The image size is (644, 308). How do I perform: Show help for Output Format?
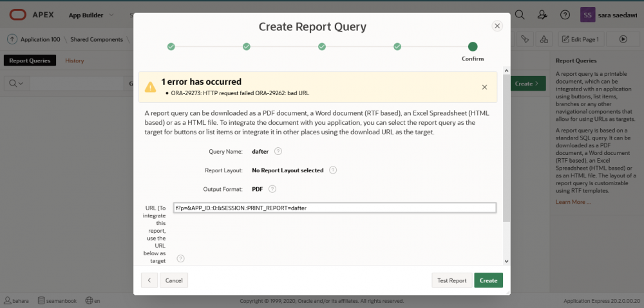click(x=272, y=189)
